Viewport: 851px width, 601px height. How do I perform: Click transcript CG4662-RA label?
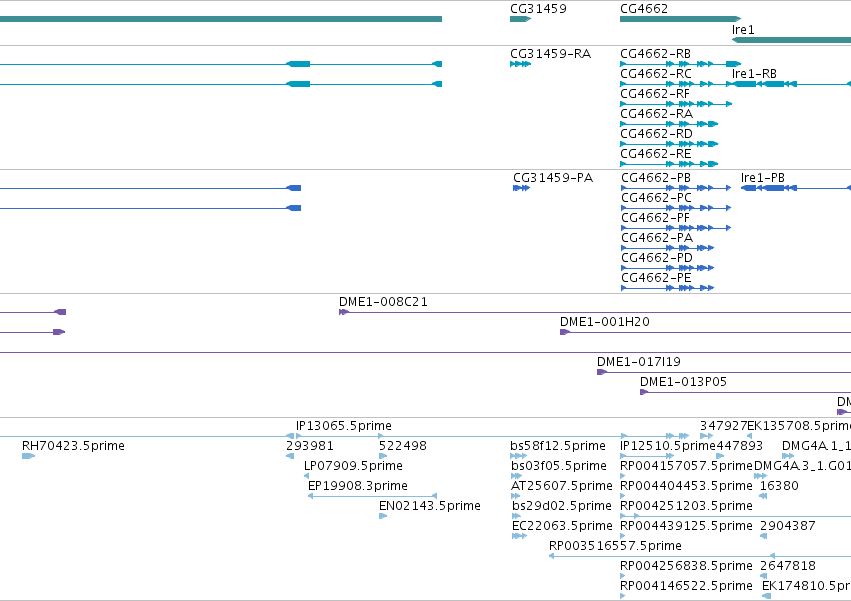(x=656, y=114)
